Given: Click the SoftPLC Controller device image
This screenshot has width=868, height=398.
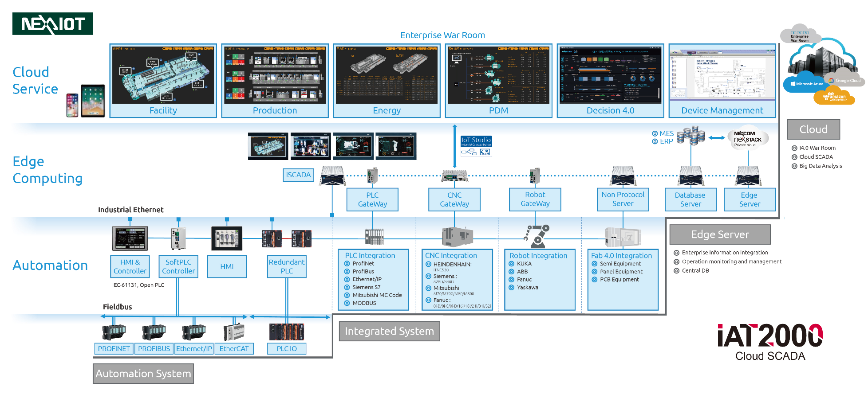Looking at the screenshot, I should coord(178,238).
